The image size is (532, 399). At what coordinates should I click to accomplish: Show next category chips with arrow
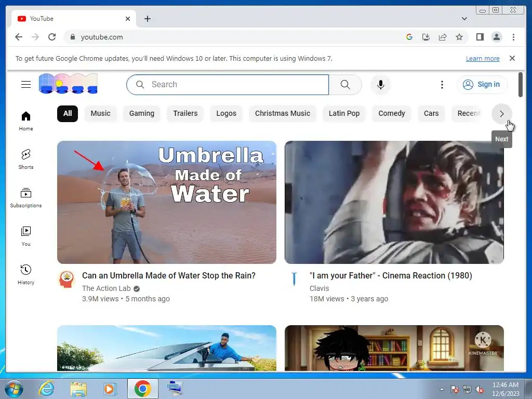(502, 114)
